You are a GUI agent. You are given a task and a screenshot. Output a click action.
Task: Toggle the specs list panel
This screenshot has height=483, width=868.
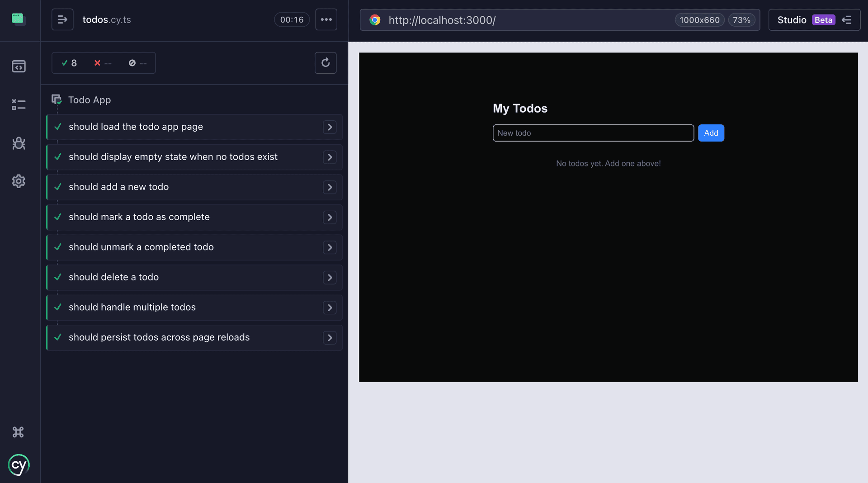pos(62,19)
